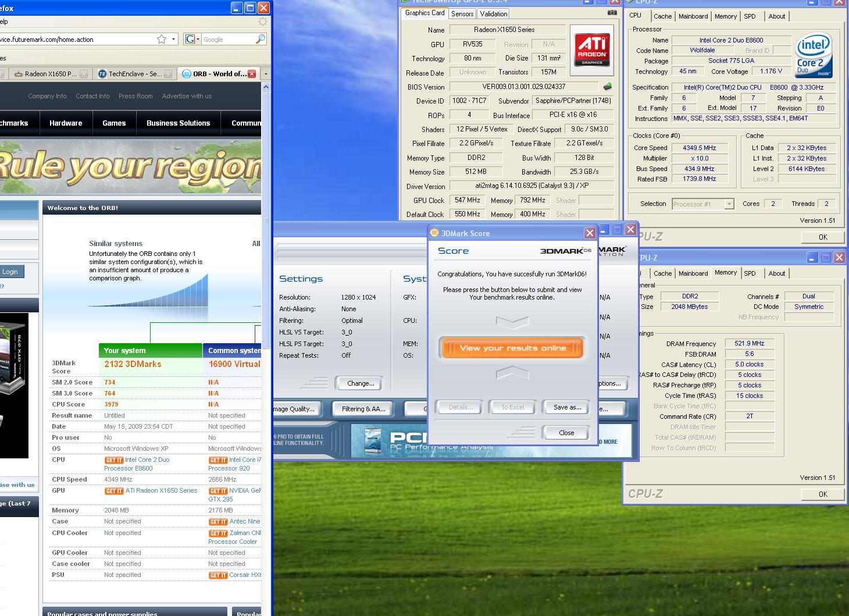Open Image Quality... in 3DMark window
849x616 pixels.
297,409
